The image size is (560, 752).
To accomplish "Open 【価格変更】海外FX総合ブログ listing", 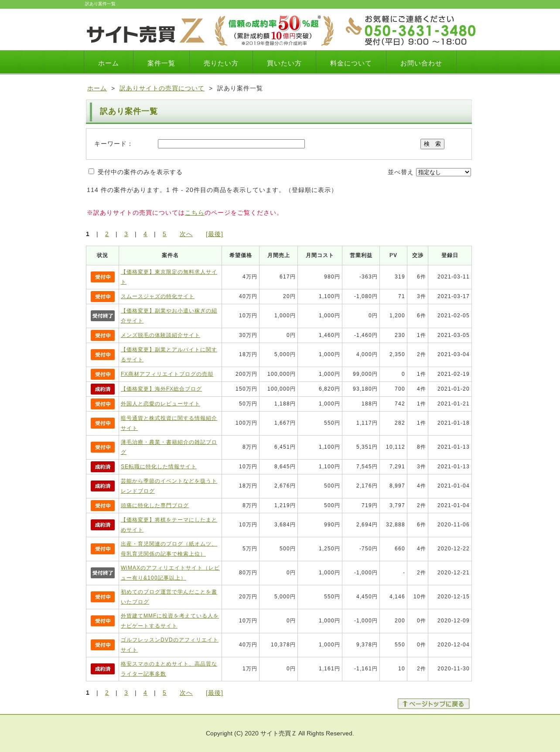I will [x=161, y=389].
